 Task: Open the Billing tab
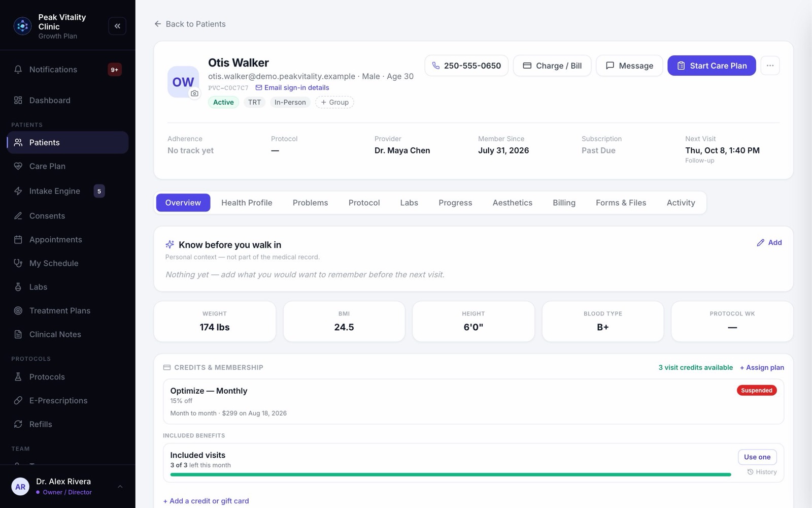click(x=564, y=203)
